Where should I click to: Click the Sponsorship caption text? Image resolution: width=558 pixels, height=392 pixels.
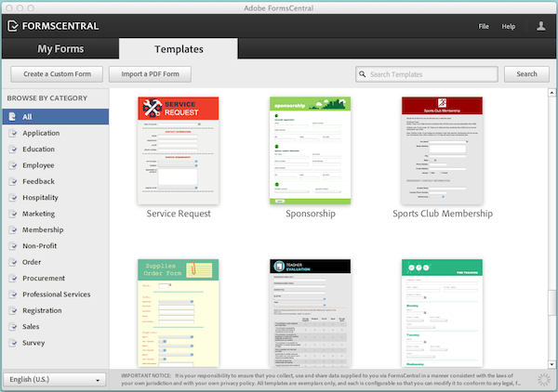(x=311, y=214)
